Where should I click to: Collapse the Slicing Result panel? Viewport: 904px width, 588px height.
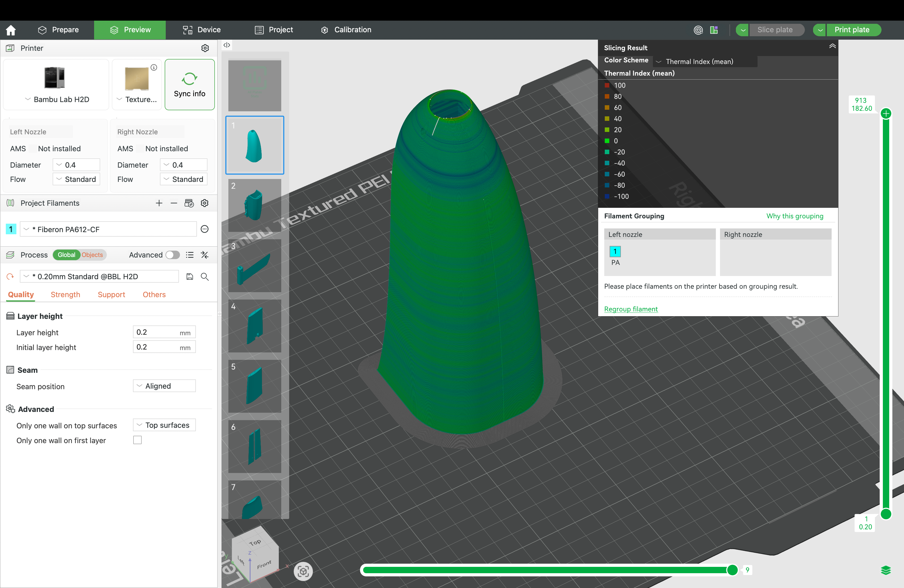coord(832,46)
